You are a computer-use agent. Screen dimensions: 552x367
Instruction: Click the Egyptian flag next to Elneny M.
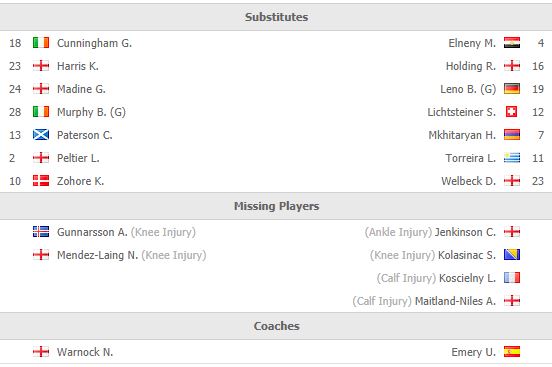(x=512, y=43)
